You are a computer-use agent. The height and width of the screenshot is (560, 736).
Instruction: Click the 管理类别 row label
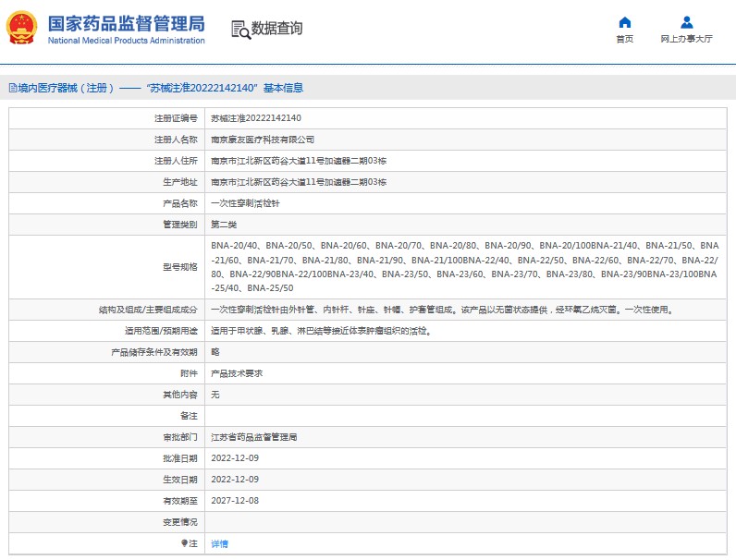click(x=180, y=225)
